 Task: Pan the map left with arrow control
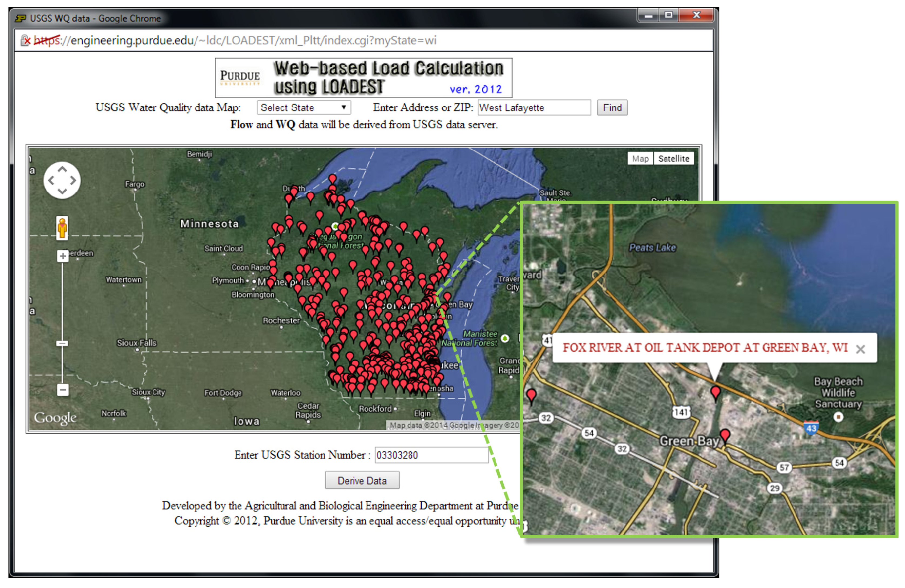click(51, 181)
